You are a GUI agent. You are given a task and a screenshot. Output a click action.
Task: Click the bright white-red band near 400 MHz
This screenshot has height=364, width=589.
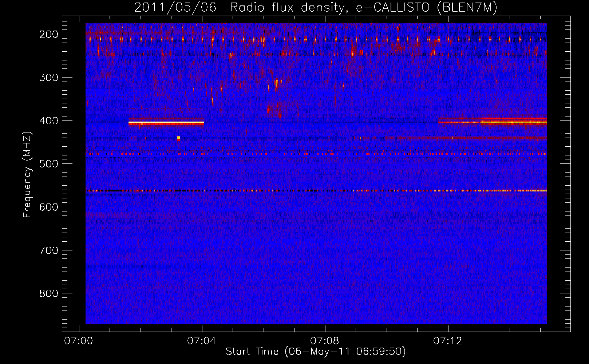click(166, 123)
